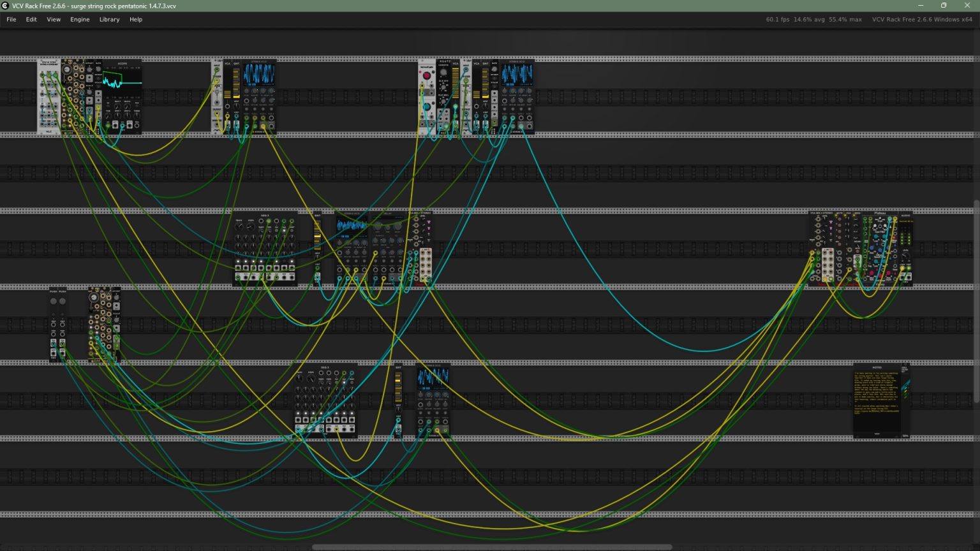Toggle the unlit step 7 gate button on upper SEQ 3
Viewport: 980px width, 551px height.
(x=285, y=261)
